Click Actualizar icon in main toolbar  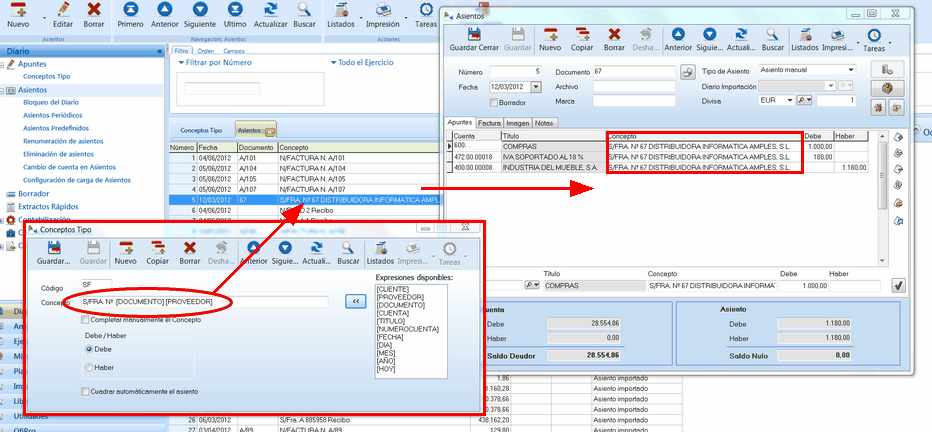pyautogui.click(x=273, y=14)
